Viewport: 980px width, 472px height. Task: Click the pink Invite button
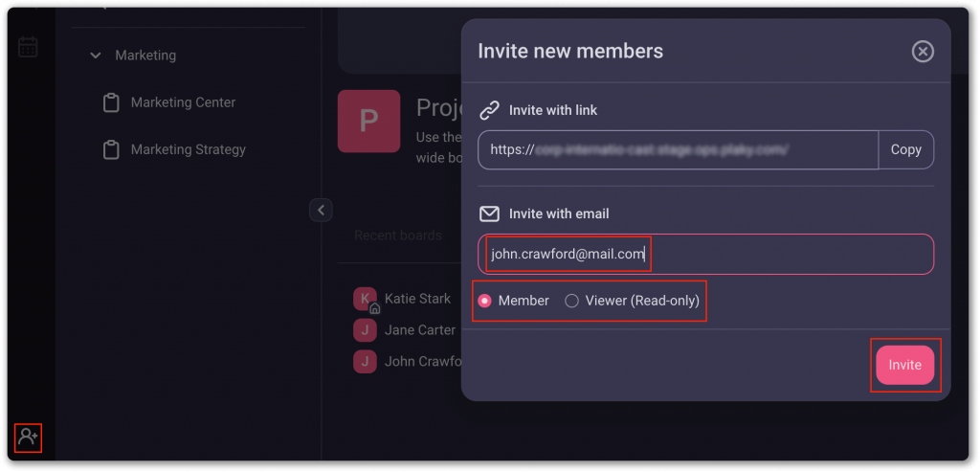pos(904,365)
